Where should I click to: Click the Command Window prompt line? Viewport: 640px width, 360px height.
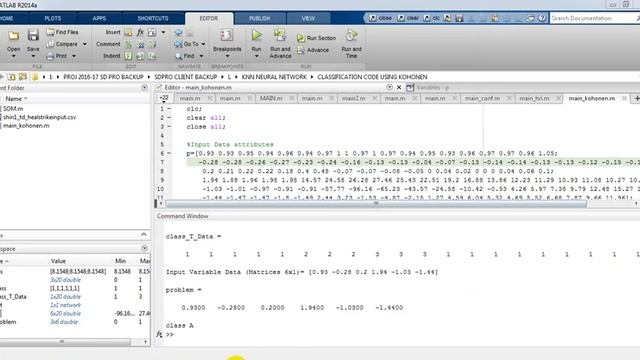click(169, 335)
